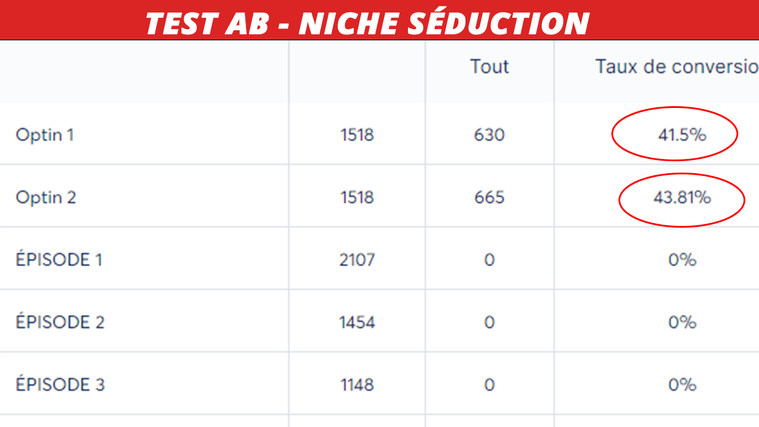The width and height of the screenshot is (759, 427).
Task: Select the ÉPISODE 2 row label
Action: click(60, 322)
